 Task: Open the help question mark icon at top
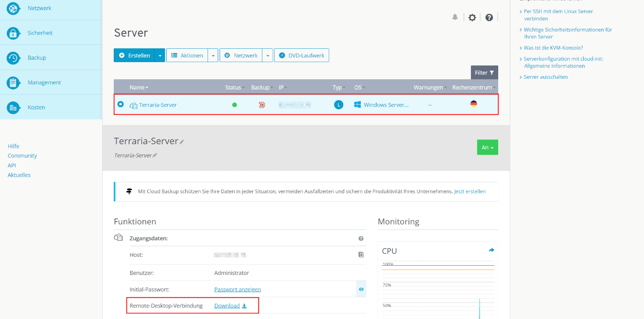click(489, 18)
